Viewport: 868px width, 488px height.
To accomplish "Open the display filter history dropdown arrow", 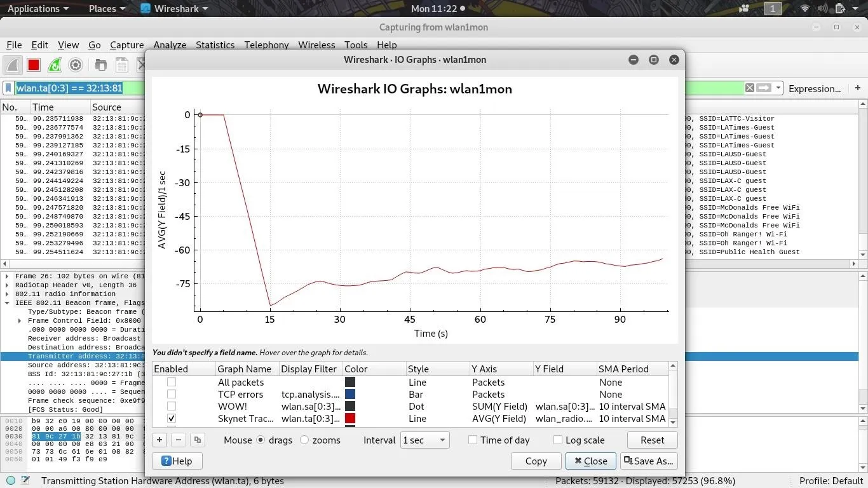I will pos(778,88).
